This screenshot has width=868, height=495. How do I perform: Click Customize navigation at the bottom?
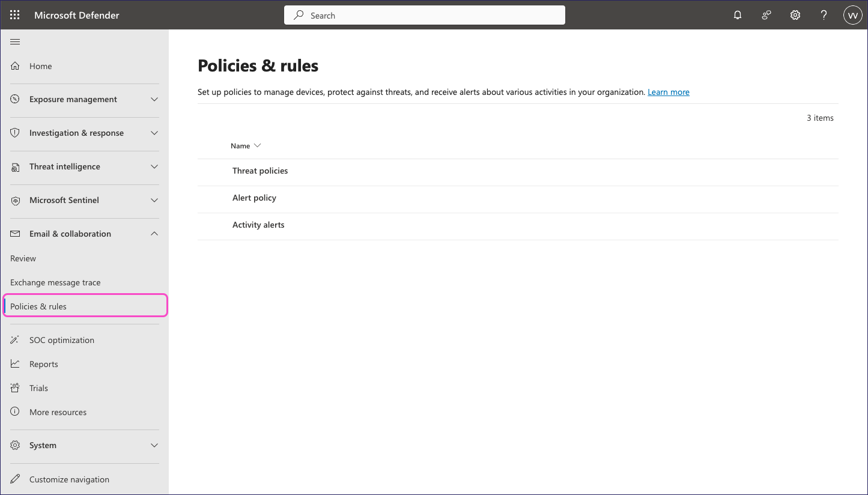69,479
